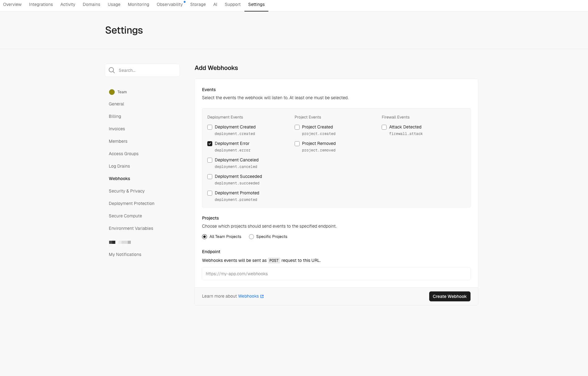588x376 pixels.
Task: Click the deployment.promoted code text
Action: pos(236,200)
